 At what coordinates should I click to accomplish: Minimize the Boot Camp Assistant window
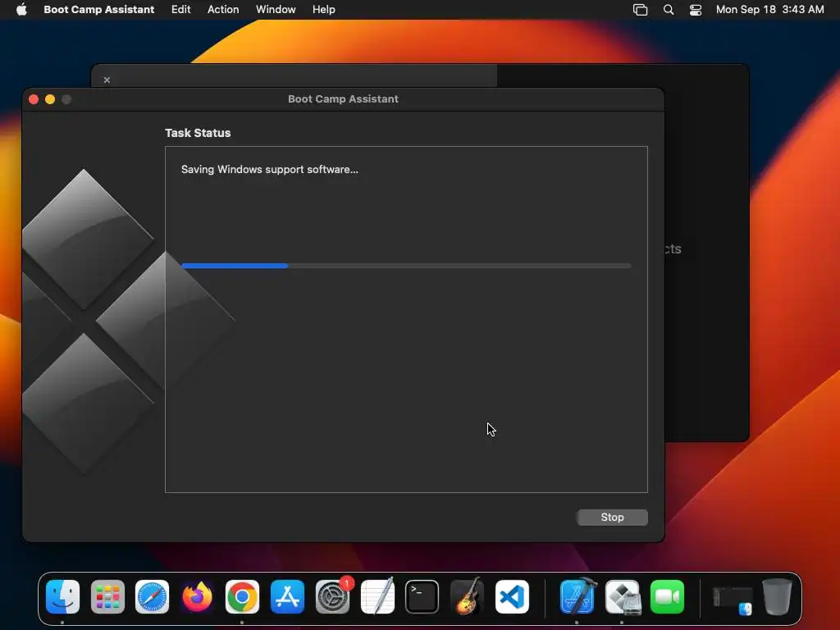pyautogui.click(x=50, y=99)
